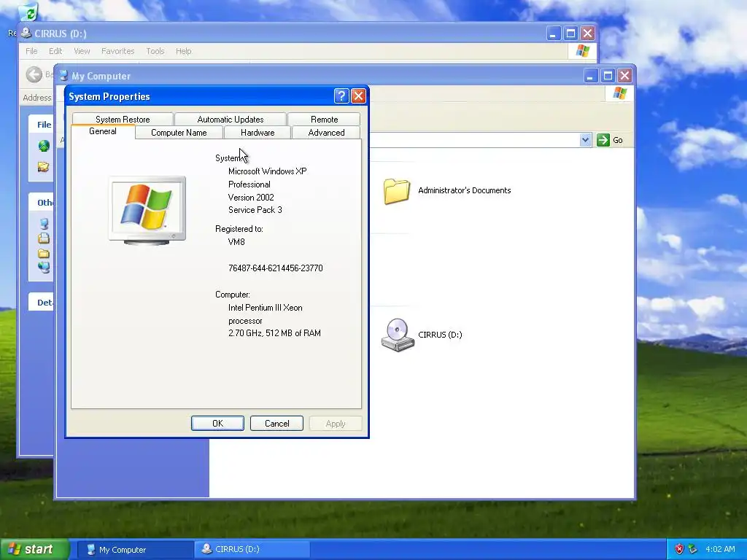
Task: Close the CIRRUS (D:) window
Action: pos(587,34)
